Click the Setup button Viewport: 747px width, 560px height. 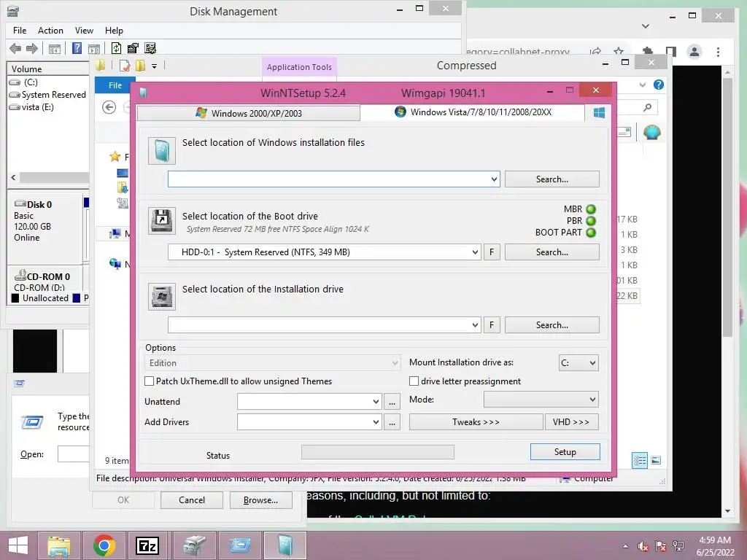pyautogui.click(x=565, y=452)
